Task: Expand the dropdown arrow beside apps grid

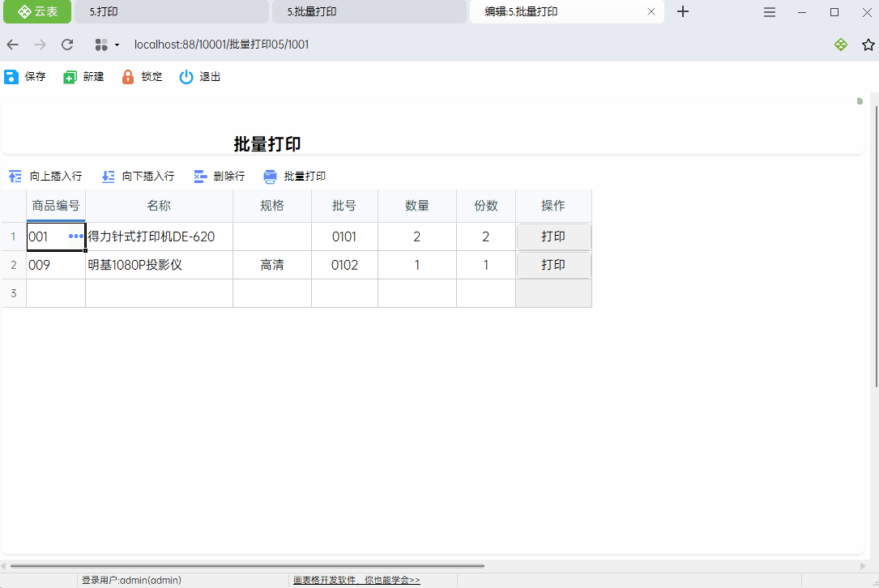Action: (117, 45)
